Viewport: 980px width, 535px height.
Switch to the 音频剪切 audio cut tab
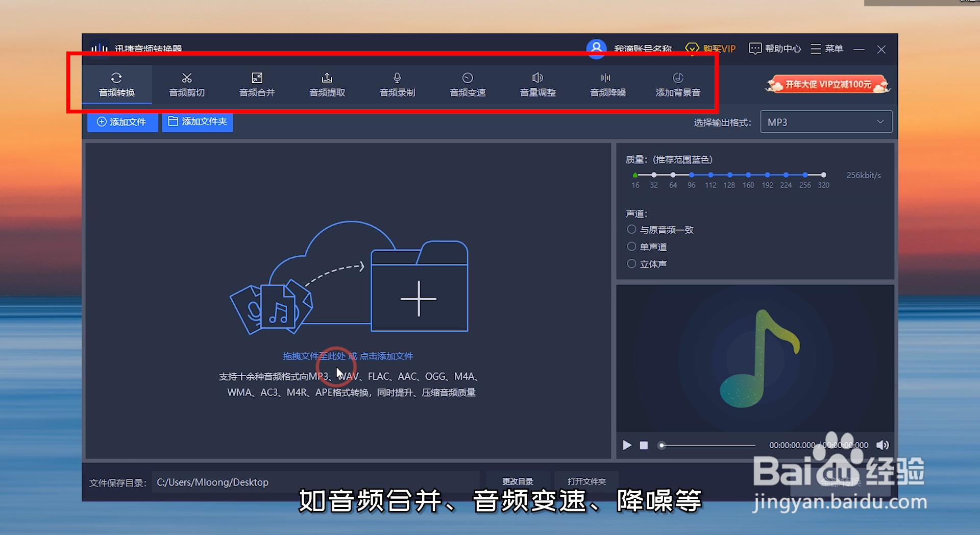187,84
